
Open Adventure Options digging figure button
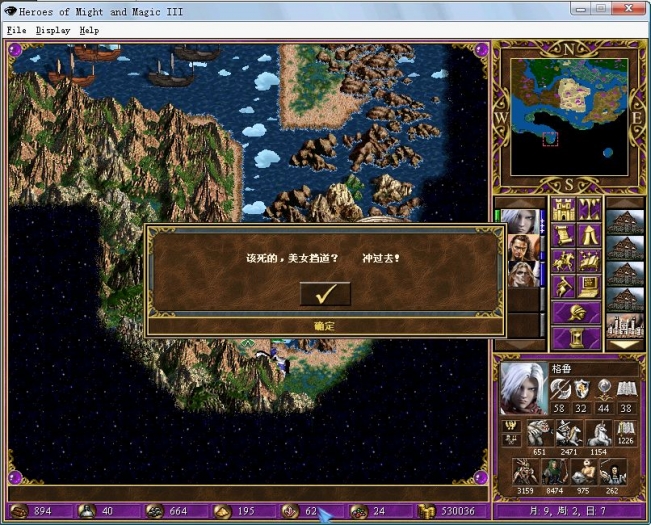pos(563,286)
